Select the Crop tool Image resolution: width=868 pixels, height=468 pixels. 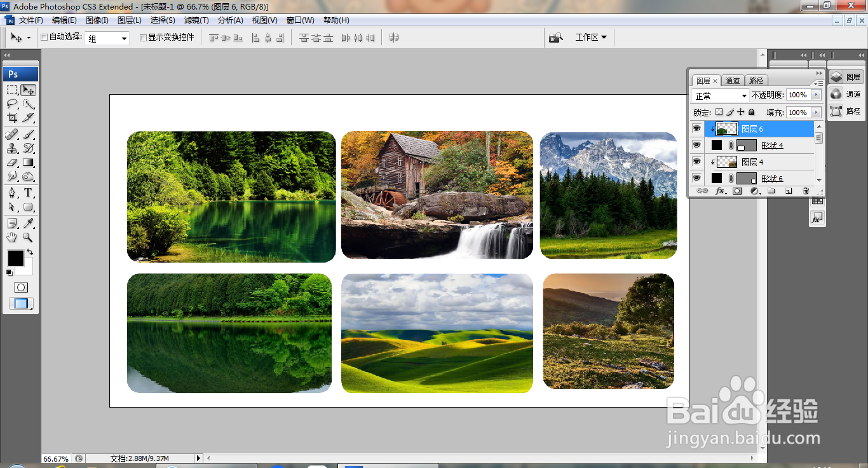pyautogui.click(x=12, y=118)
